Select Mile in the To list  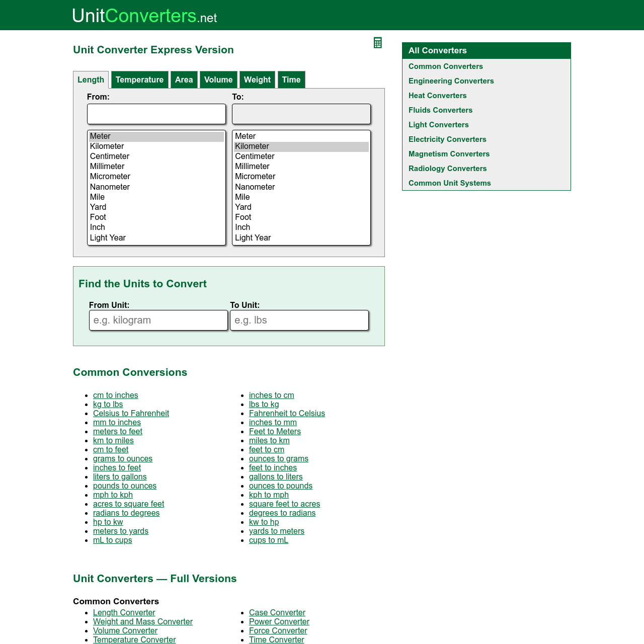pyautogui.click(x=301, y=197)
